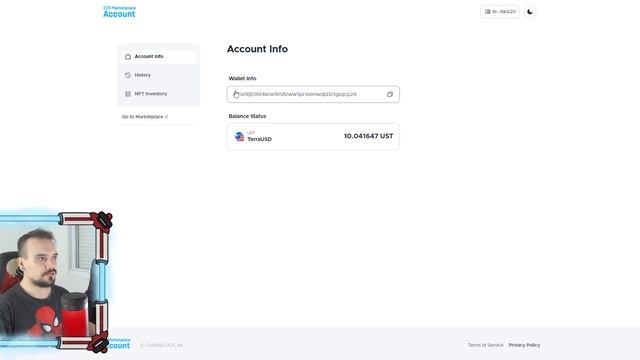Viewport: 640px width, 360px height.
Task: Click the Account Info page heading
Action: pos(257,49)
